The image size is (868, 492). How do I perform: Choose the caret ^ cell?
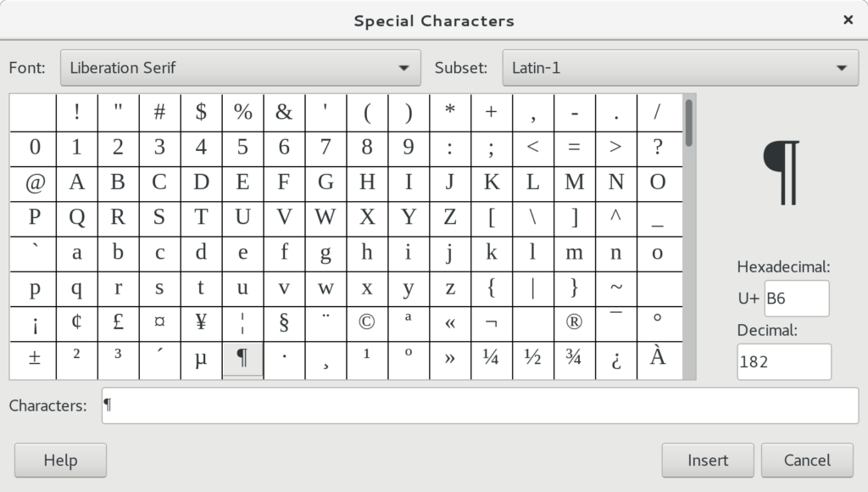616,218
